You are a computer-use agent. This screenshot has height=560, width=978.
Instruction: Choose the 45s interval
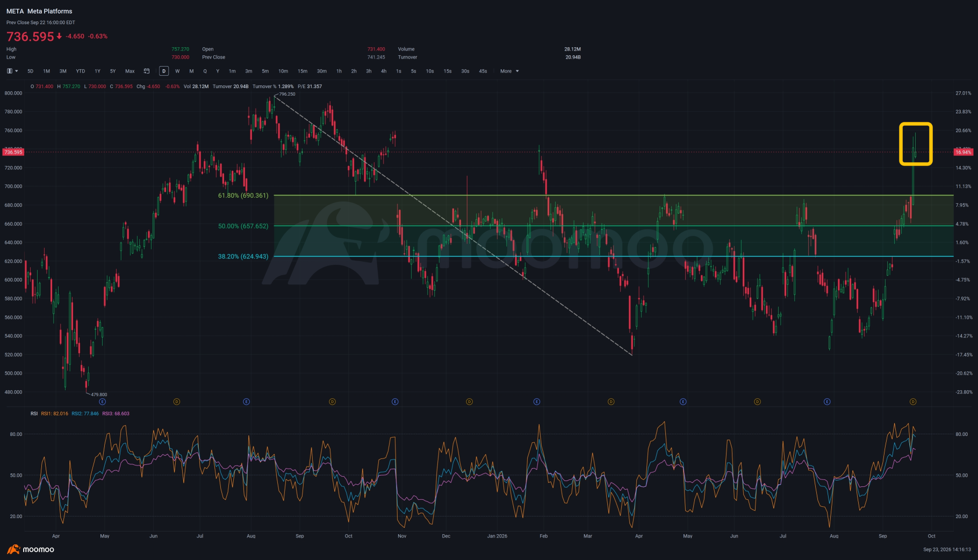[483, 71]
